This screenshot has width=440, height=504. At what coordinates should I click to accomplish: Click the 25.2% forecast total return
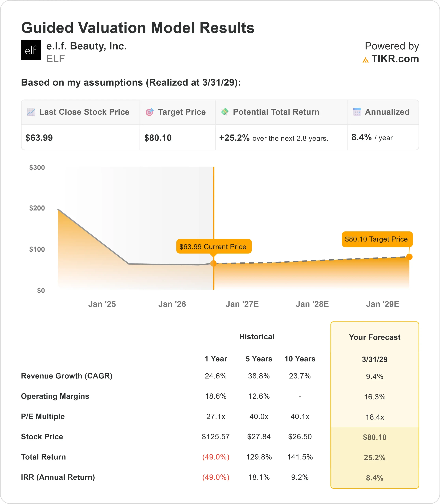(375, 457)
